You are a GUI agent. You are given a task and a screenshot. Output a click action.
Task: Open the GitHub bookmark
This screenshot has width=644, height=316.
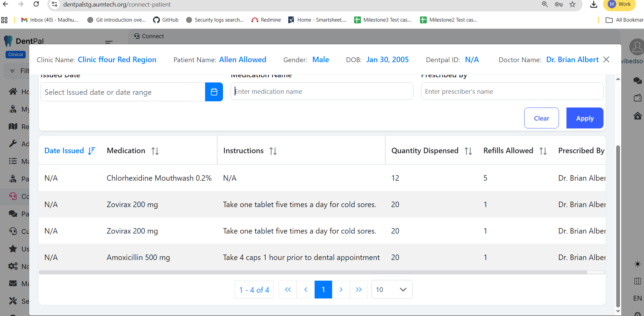(x=166, y=20)
